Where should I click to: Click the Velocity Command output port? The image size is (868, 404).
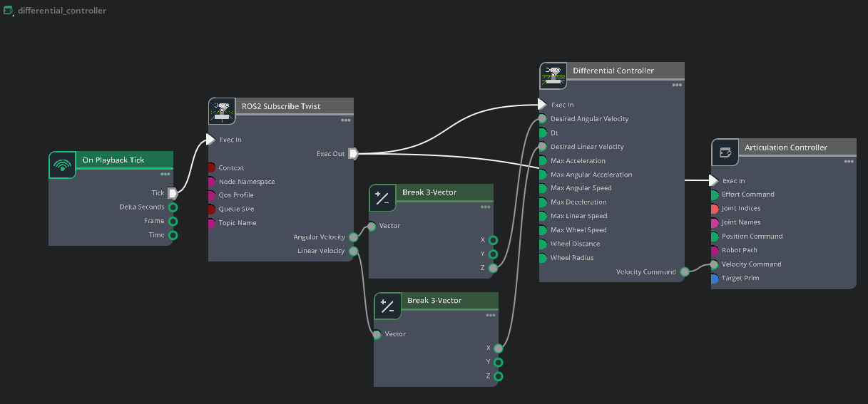pos(685,271)
